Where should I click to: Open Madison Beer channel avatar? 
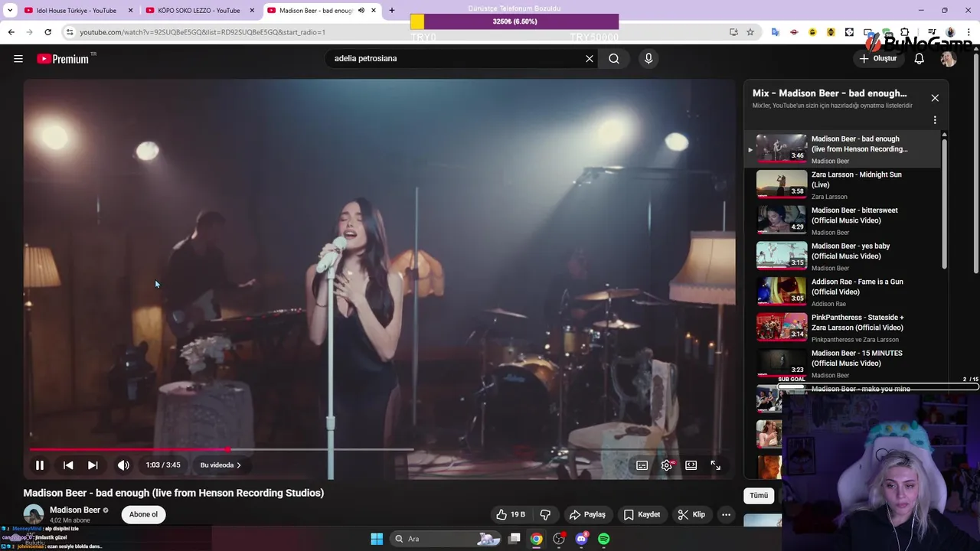[x=33, y=514]
